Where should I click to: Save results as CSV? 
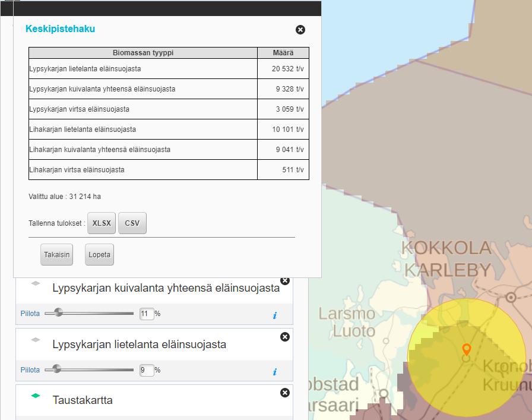coord(132,223)
